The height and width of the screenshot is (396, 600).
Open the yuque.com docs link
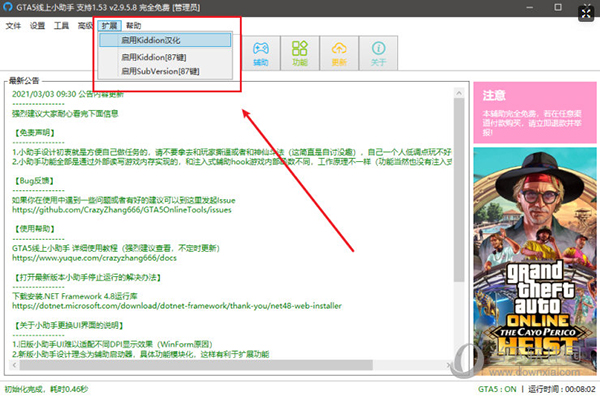(x=94, y=258)
